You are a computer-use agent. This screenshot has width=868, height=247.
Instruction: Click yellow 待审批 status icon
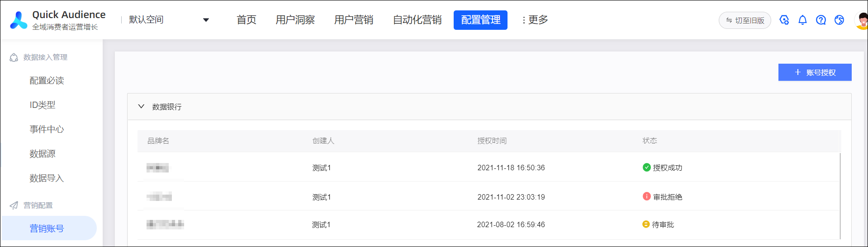pos(646,224)
